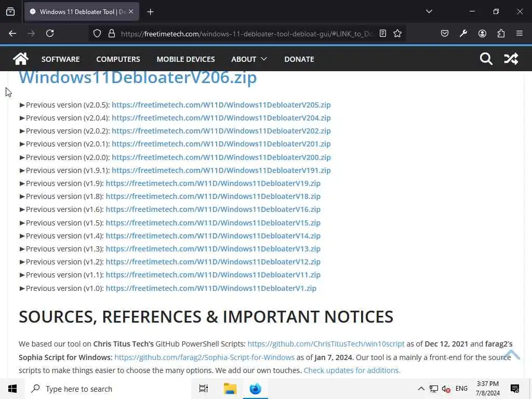
Task: Open a new browser tab
Action: 150,12
